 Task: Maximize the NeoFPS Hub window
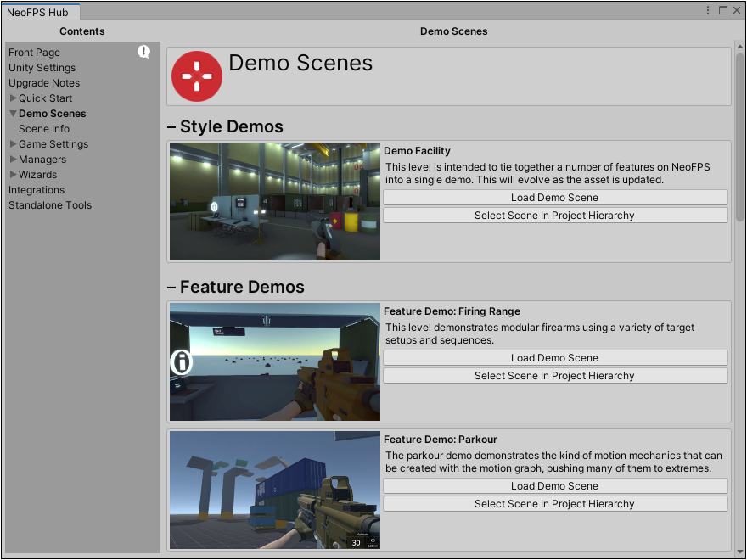pyautogui.click(x=723, y=10)
